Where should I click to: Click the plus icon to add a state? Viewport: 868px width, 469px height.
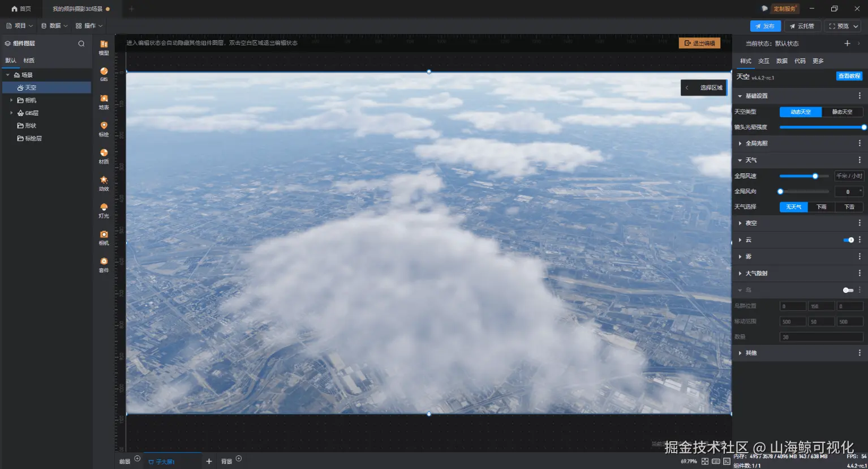click(x=847, y=43)
